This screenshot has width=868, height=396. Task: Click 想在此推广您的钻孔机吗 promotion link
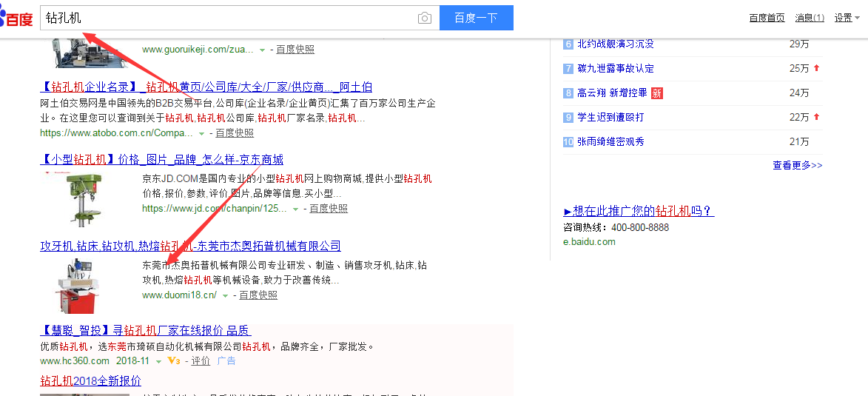(x=639, y=212)
